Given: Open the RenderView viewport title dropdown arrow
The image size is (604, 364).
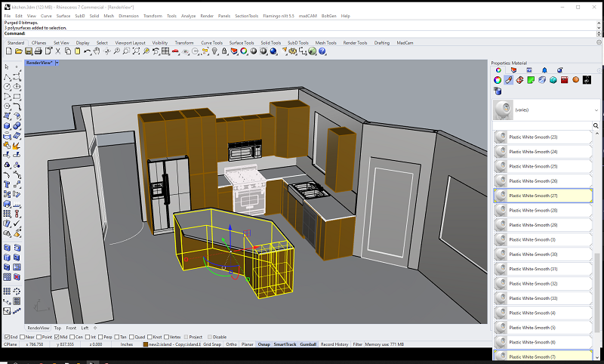Looking at the screenshot, I should coord(57,63).
